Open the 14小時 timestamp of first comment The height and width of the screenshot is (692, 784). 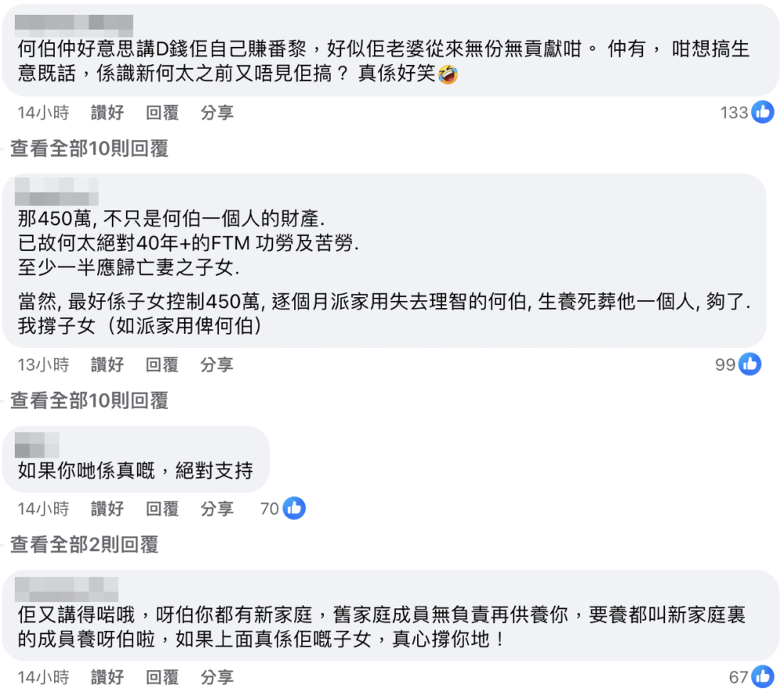(43, 113)
